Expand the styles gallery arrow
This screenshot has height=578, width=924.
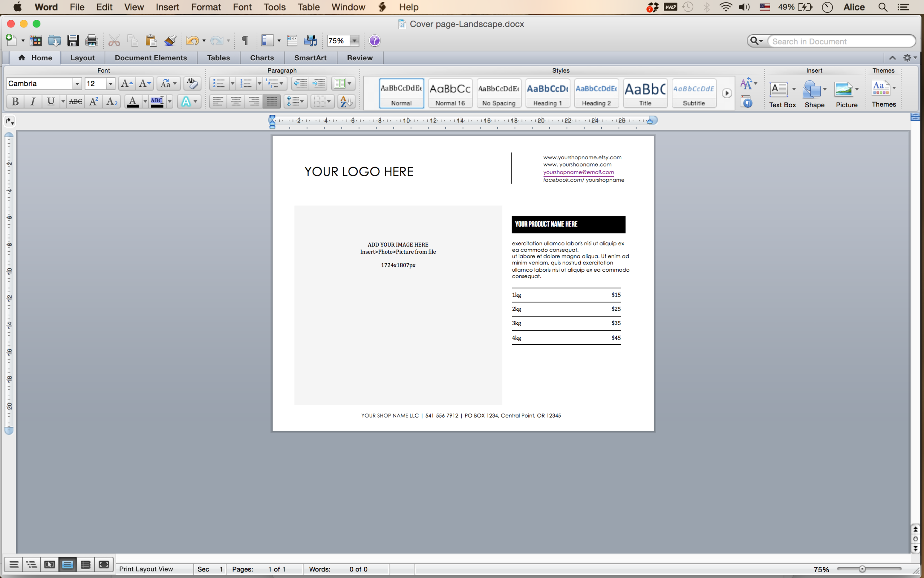coord(727,93)
